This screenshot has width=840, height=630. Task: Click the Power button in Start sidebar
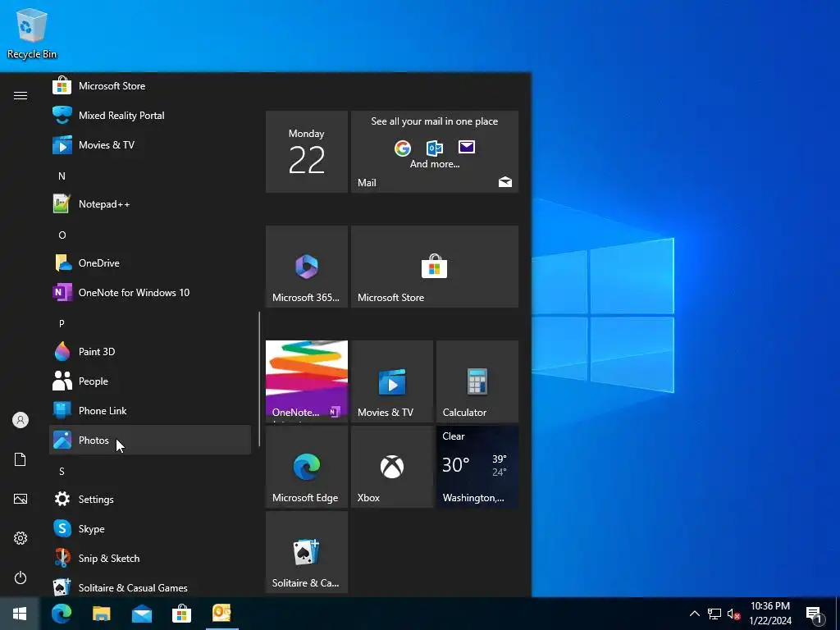pos(21,577)
